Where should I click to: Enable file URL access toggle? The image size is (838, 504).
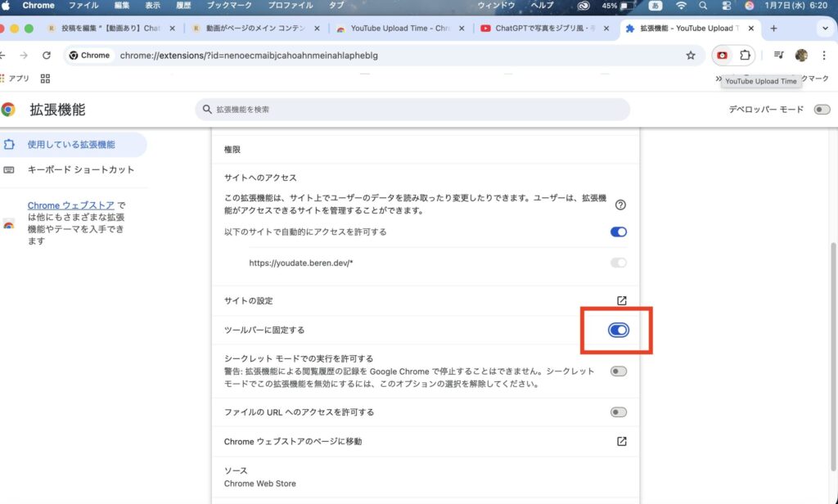pyautogui.click(x=619, y=412)
